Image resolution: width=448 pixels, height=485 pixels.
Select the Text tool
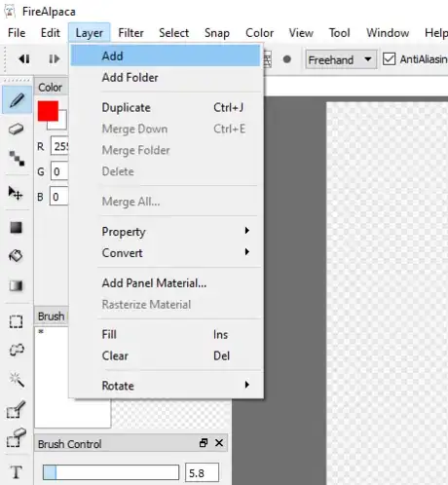point(17,471)
